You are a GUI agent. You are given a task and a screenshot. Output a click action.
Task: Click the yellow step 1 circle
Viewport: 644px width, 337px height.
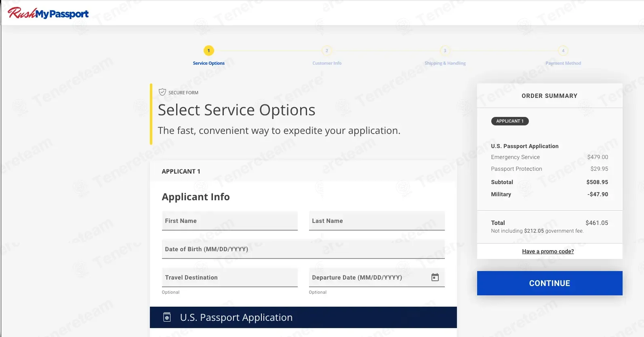coord(208,51)
